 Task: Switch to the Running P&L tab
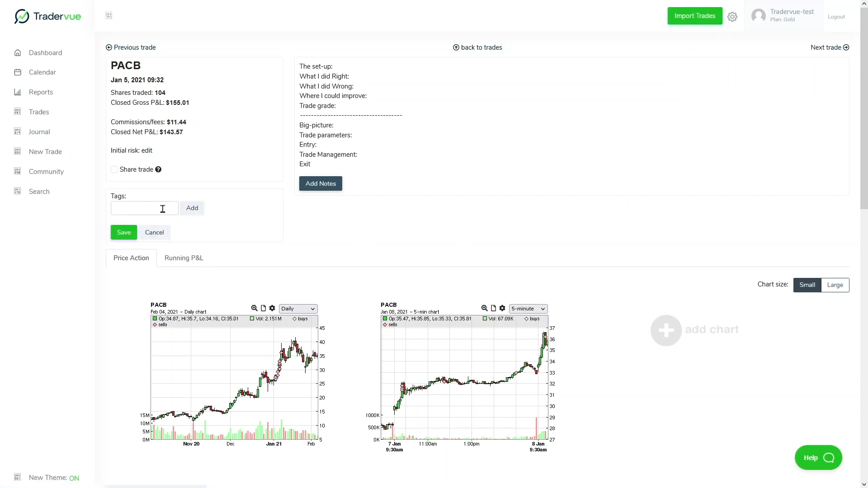184,258
